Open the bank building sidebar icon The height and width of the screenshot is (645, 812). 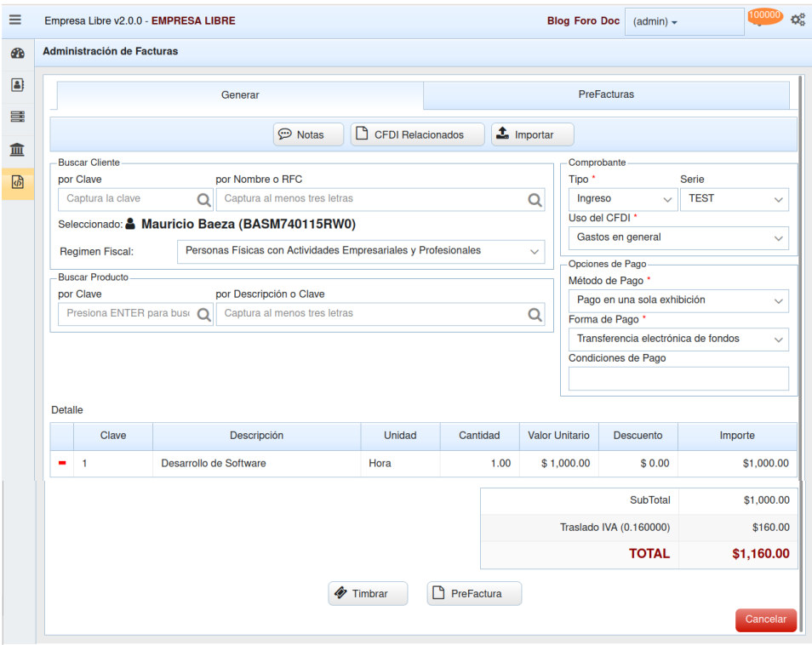coord(17,150)
